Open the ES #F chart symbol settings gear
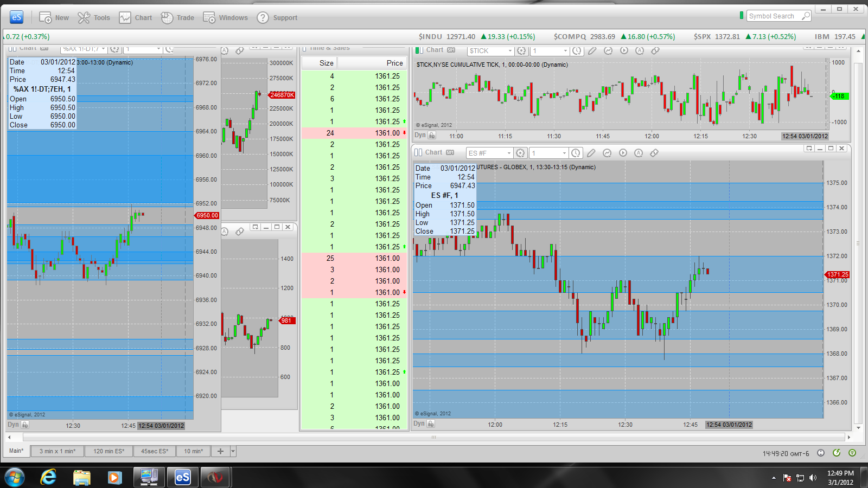Viewport: 868px width, 488px height. [520, 153]
